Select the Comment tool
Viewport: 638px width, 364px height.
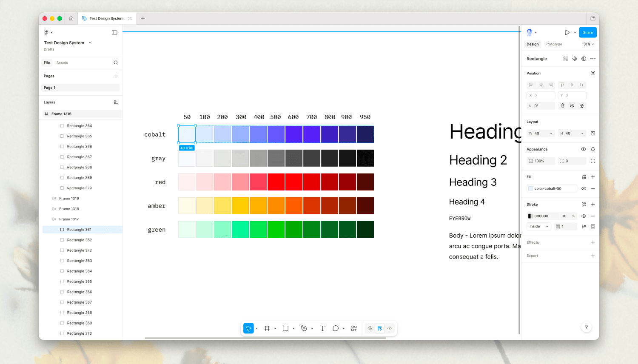(x=336, y=328)
